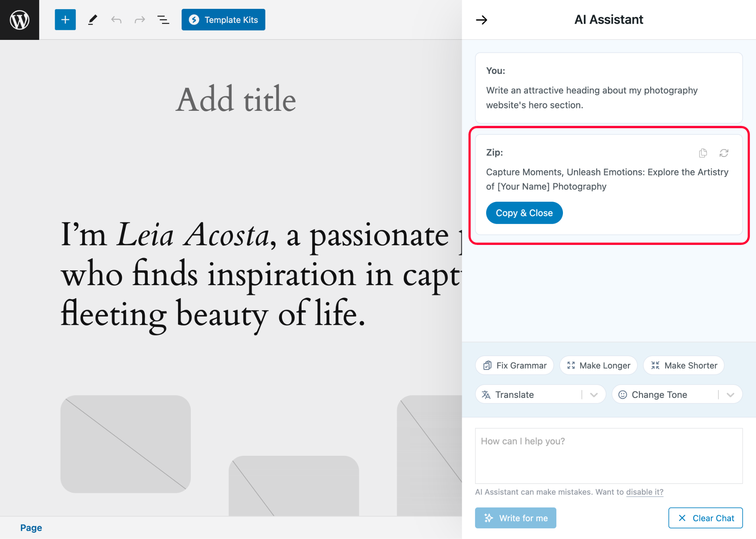Focus the 'How can I help you?' field

pyautogui.click(x=608, y=456)
